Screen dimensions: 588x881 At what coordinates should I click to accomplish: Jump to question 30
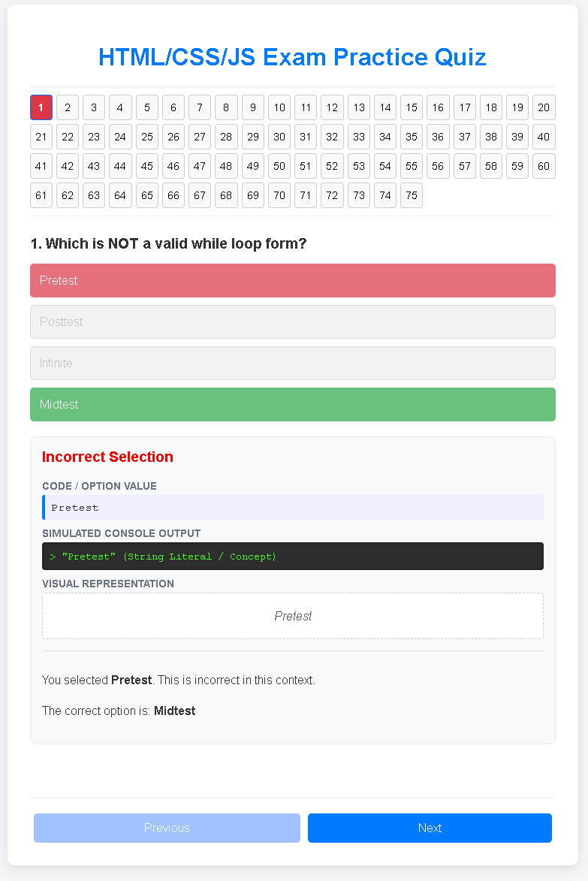[279, 137]
